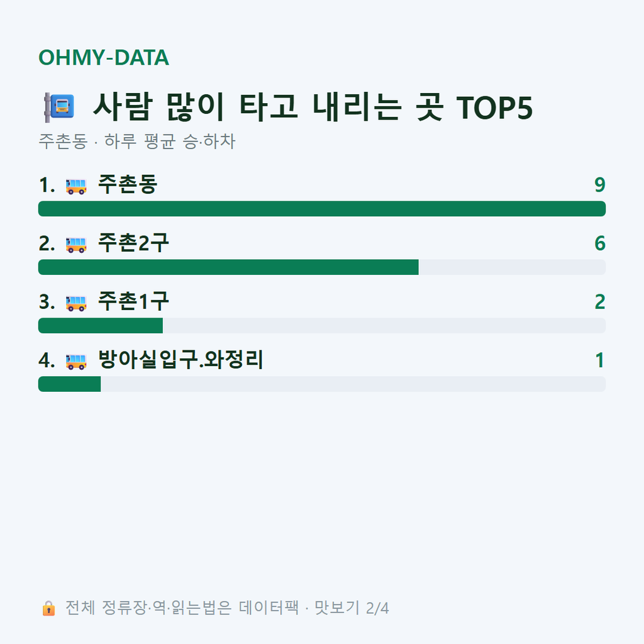
Task: Click the full green bar for 주촌동
Action: click(x=322, y=209)
